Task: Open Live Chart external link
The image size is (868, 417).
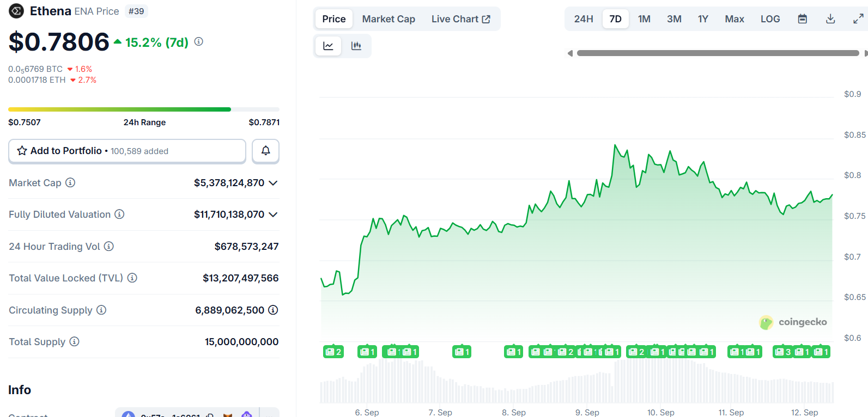Action: [461, 19]
